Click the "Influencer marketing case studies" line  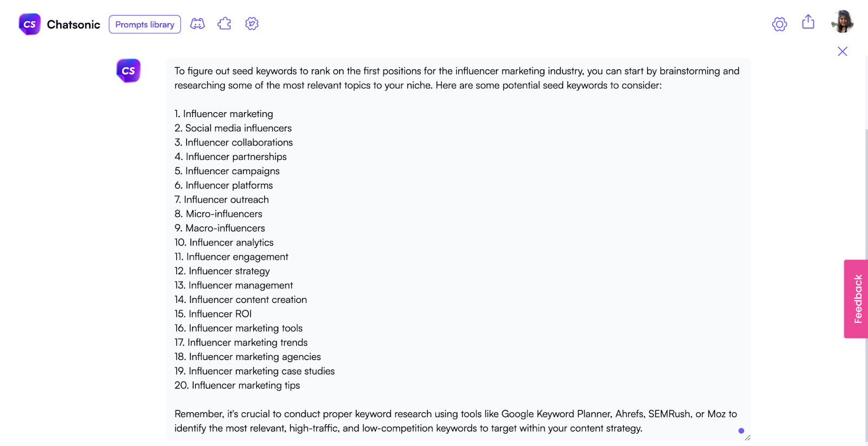[x=255, y=371]
